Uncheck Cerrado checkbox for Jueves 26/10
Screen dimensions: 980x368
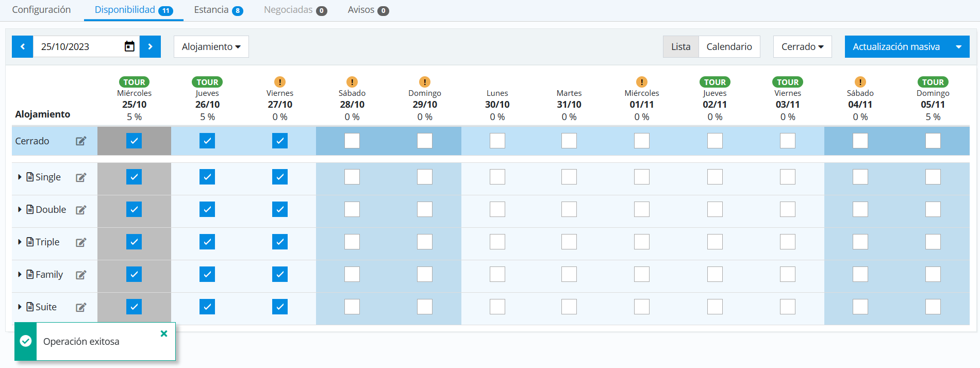(x=207, y=141)
